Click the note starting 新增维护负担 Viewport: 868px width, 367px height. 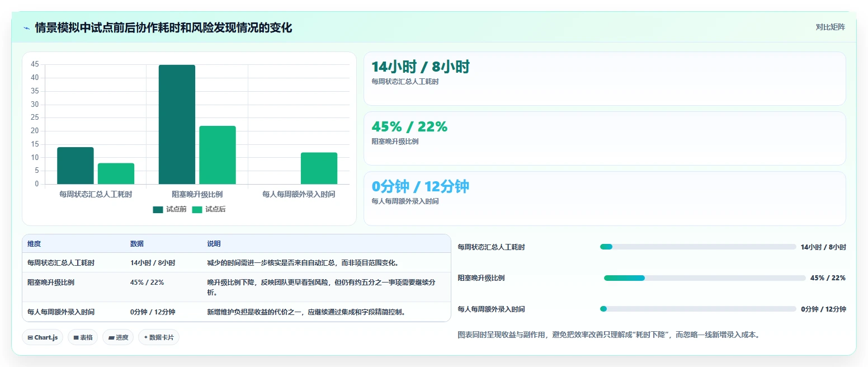pyautogui.click(x=306, y=312)
